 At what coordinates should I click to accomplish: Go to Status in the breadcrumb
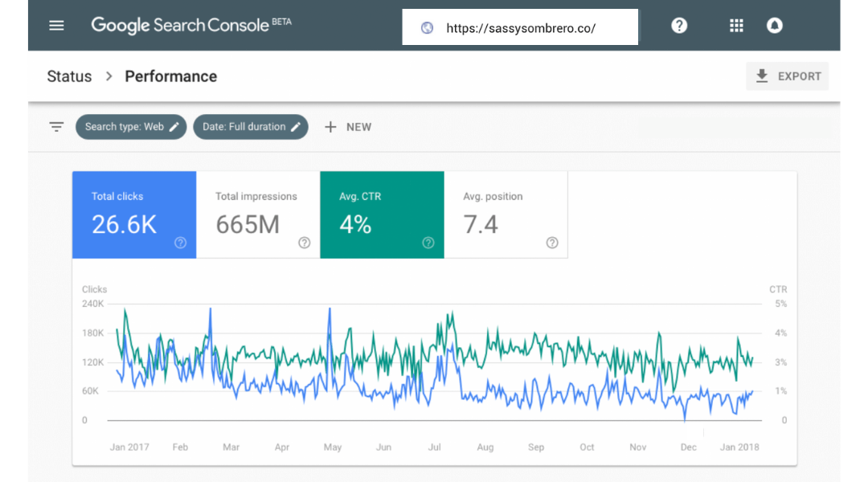pos(69,76)
